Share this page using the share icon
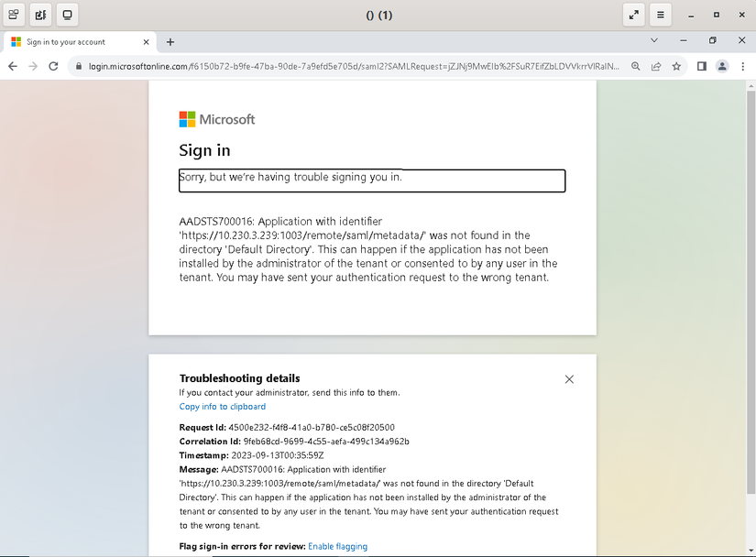The width and height of the screenshot is (756, 557). [656, 67]
